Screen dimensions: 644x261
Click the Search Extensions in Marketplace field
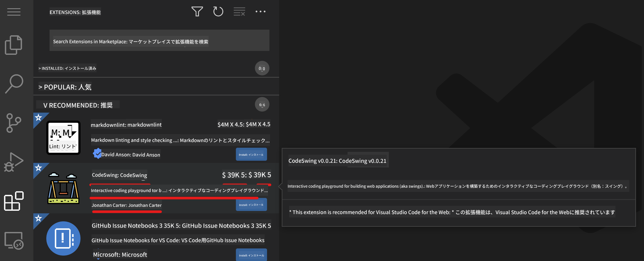tap(159, 41)
